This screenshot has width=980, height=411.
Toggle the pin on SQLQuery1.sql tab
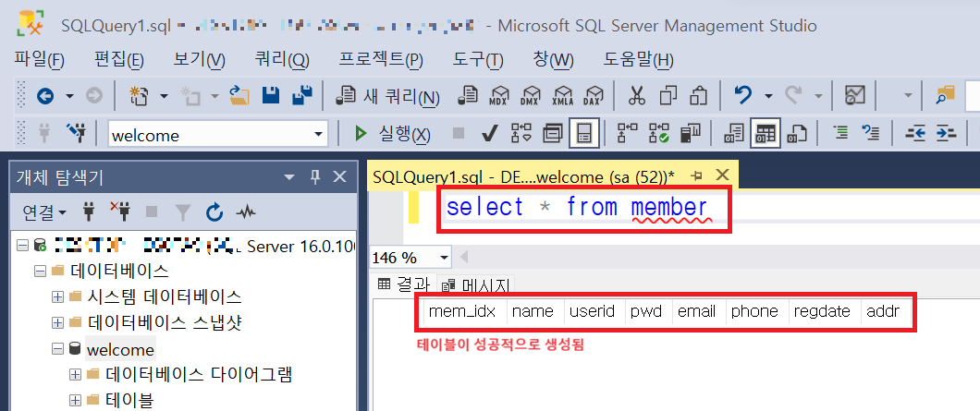tap(698, 175)
